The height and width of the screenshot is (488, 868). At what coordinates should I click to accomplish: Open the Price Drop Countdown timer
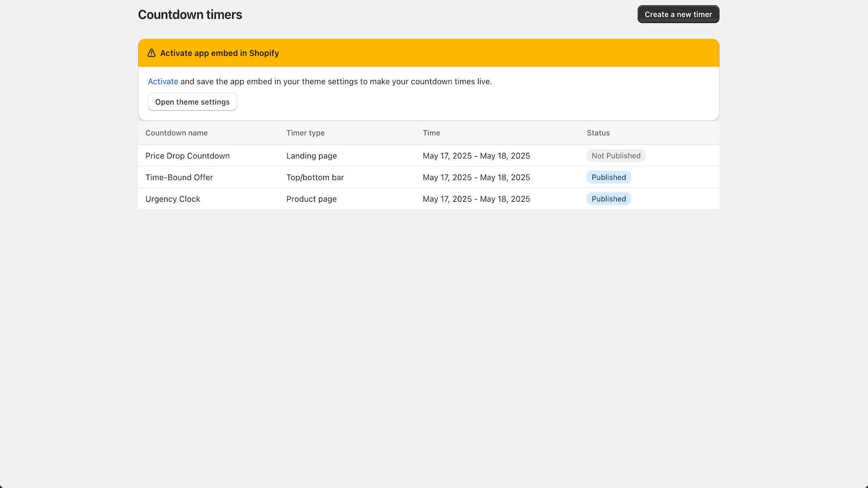[188, 156]
